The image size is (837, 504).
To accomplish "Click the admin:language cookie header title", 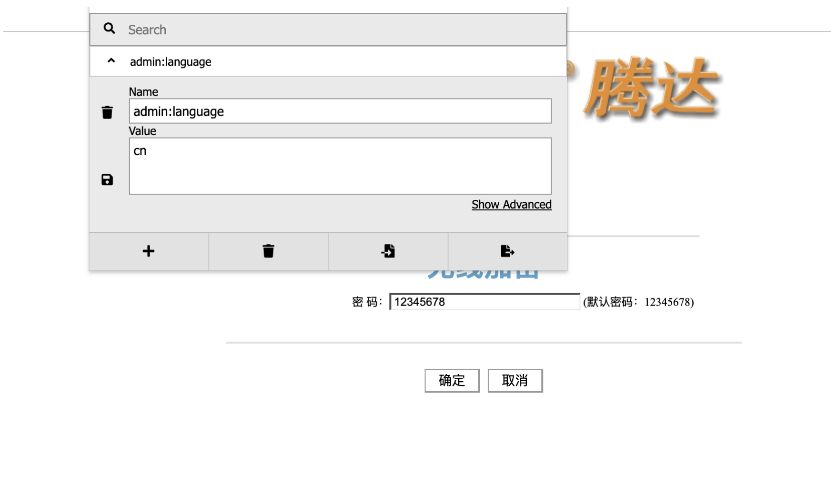I will pos(171,62).
